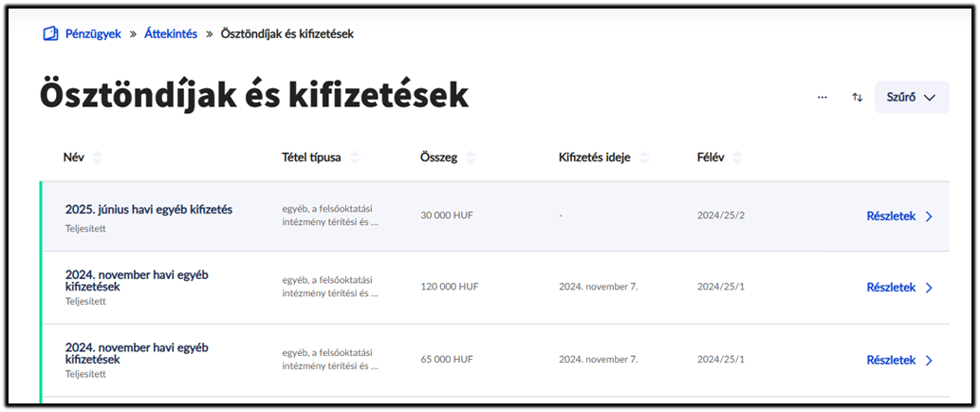Sort by Kifizetés ideje column arrows
Viewport: 980px width, 412px height.
click(647, 158)
